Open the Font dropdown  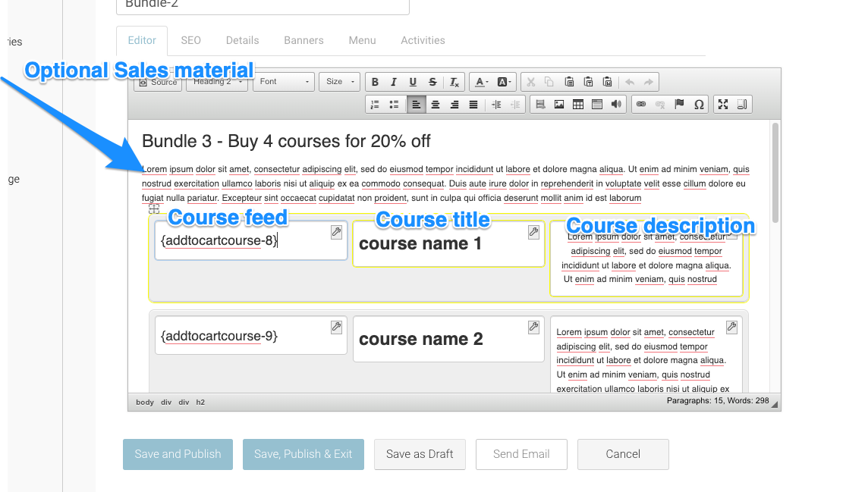click(284, 82)
